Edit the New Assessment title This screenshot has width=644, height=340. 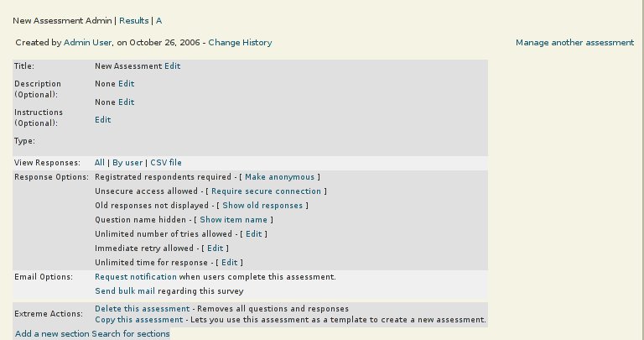pos(172,65)
